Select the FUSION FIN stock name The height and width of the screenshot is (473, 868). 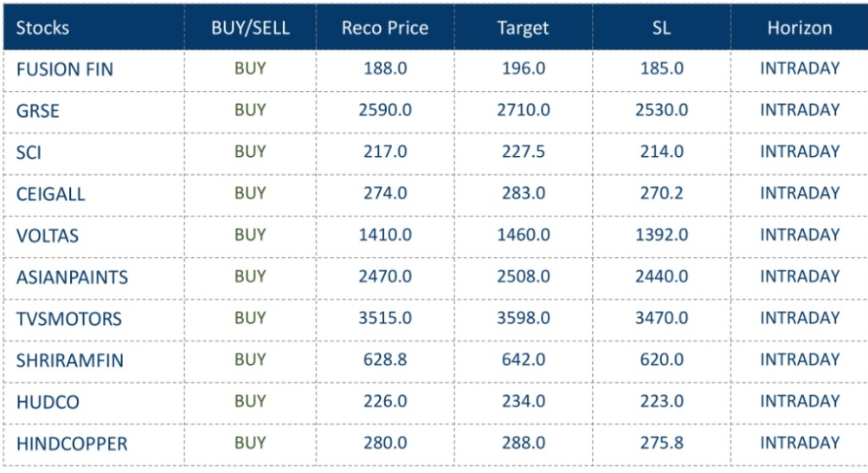click(x=64, y=69)
